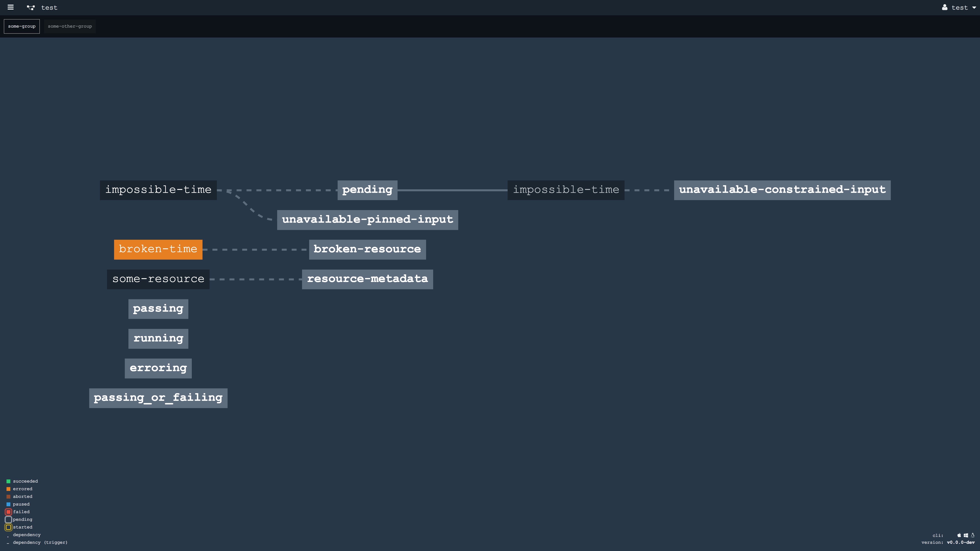The image size is (980, 551).
Task: Click the grey pending legend icon
Action: pos(8,519)
